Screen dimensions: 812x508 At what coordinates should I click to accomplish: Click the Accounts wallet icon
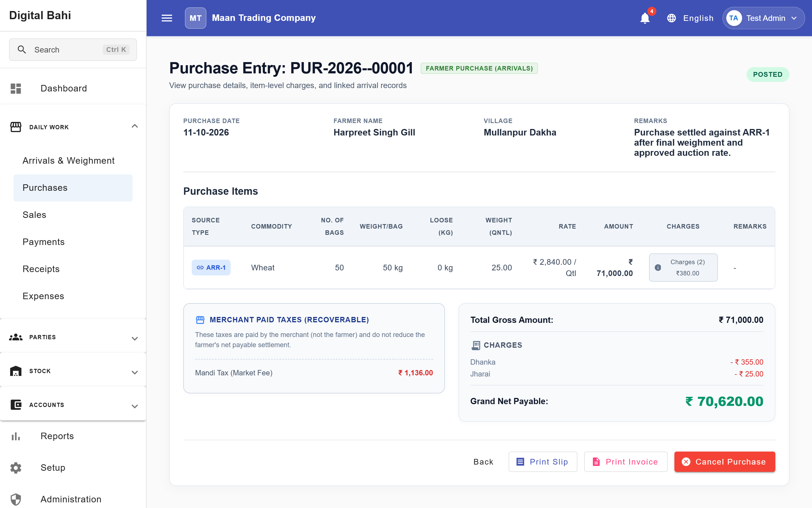pos(16,405)
